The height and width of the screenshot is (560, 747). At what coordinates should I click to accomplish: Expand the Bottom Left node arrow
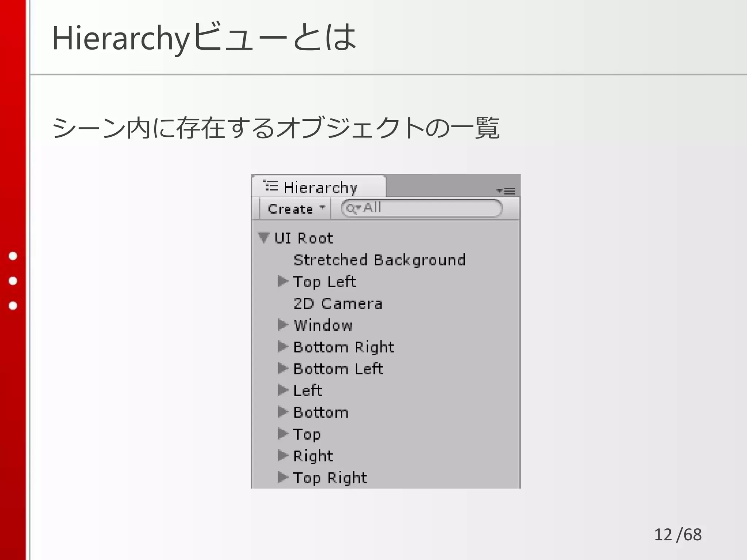click(283, 368)
